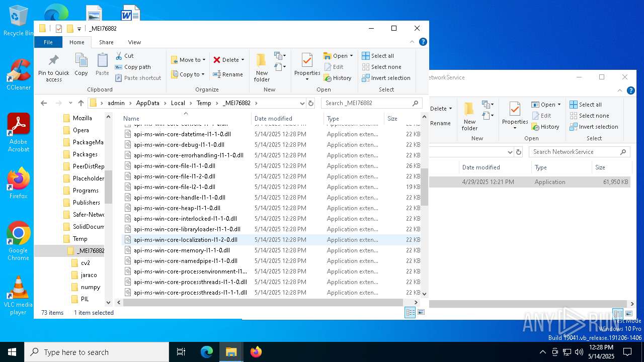Switch to details view button
This screenshot has height=362, width=644.
click(410, 312)
